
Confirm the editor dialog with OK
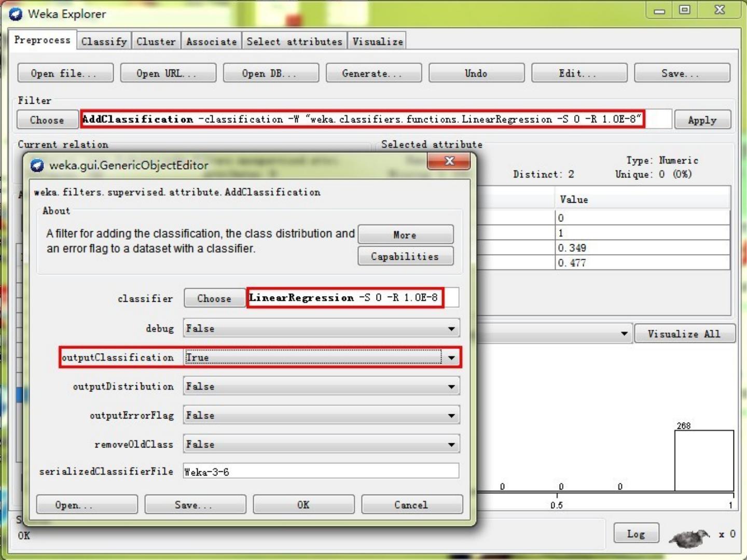pos(303,505)
